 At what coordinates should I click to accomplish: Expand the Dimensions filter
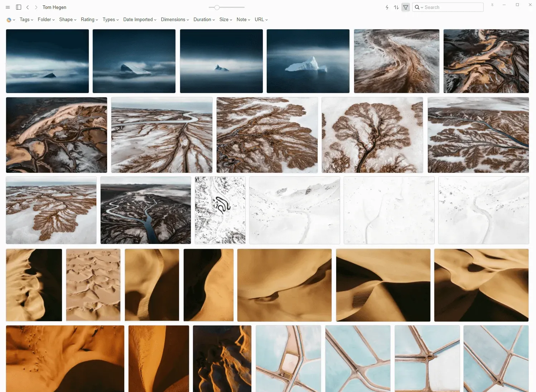click(x=175, y=20)
